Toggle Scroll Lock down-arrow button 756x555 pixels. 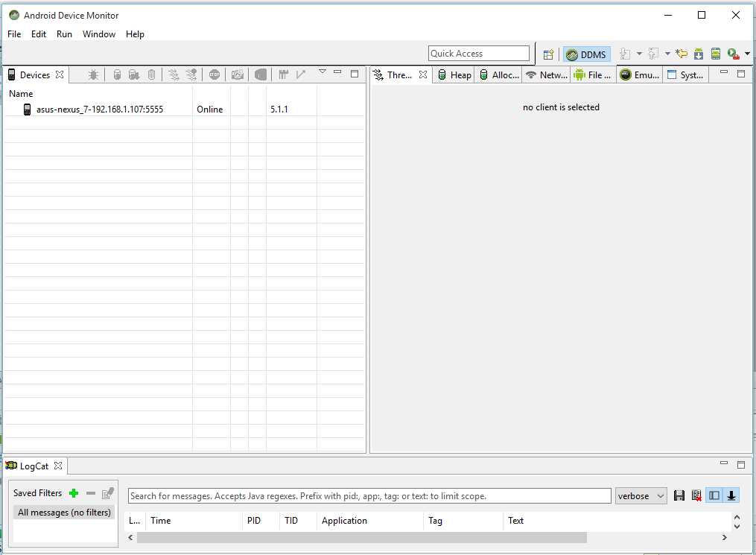pos(731,495)
